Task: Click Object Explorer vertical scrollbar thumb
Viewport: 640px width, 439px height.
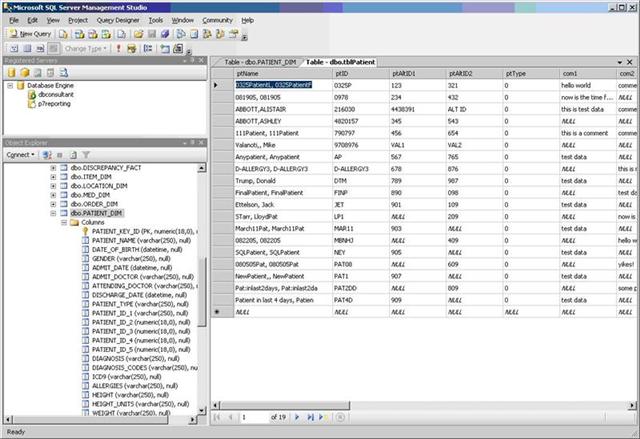Action: (202, 291)
